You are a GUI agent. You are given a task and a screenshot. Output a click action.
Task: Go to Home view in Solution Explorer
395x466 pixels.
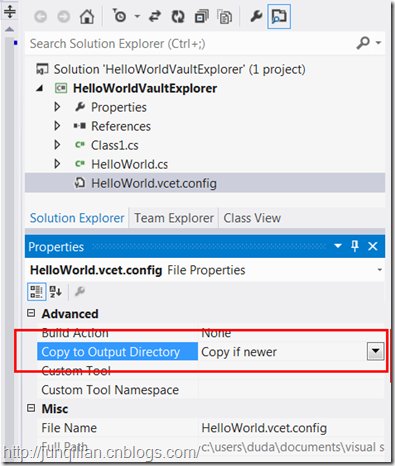coord(87,16)
